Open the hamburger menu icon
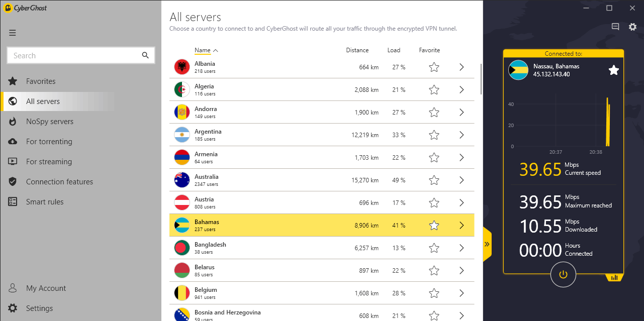The height and width of the screenshot is (321, 644). pos(13,33)
